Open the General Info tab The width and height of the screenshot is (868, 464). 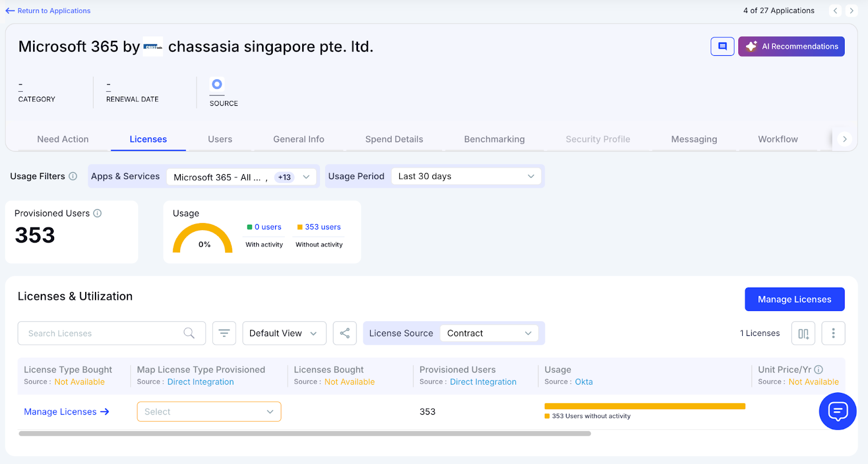coord(299,139)
